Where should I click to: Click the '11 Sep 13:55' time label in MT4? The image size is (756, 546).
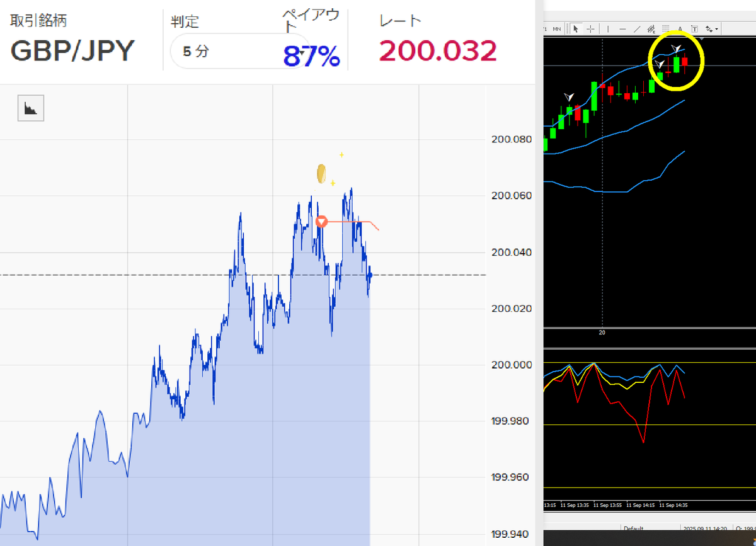pyautogui.click(x=607, y=505)
